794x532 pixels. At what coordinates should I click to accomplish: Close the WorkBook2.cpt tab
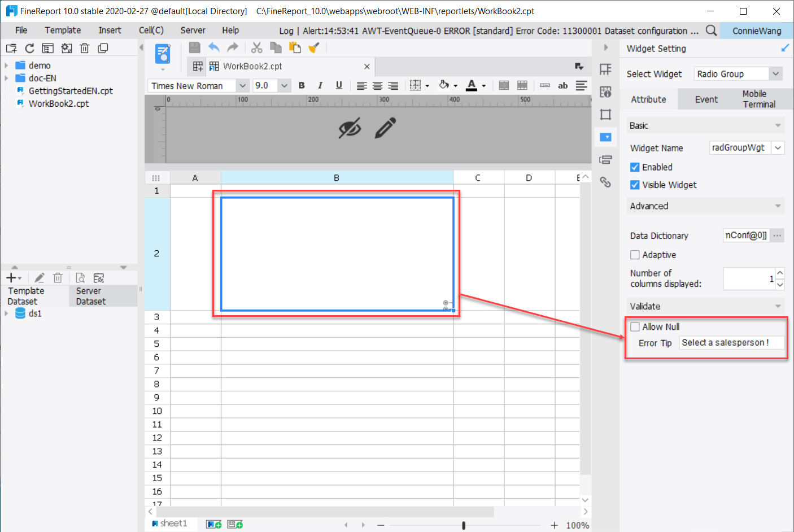click(367, 67)
